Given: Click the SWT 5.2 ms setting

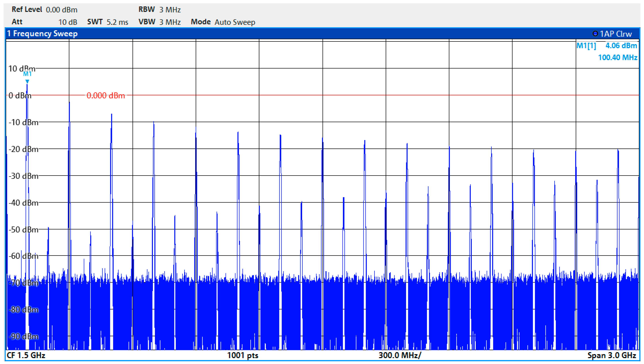Looking at the screenshot, I should pyautogui.click(x=117, y=22).
